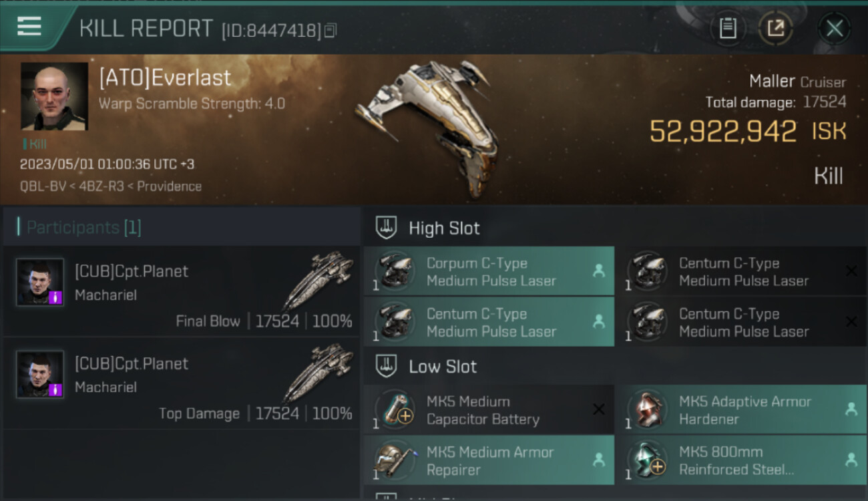Click the share kill report icon

(775, 28)
